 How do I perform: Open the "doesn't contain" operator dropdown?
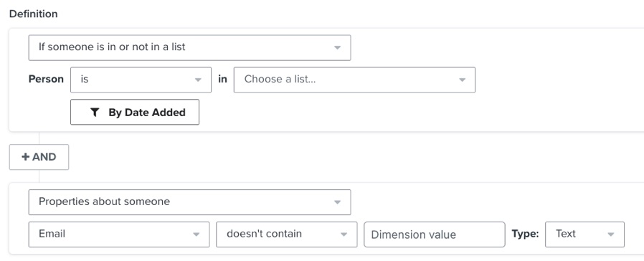coord(287,234)
